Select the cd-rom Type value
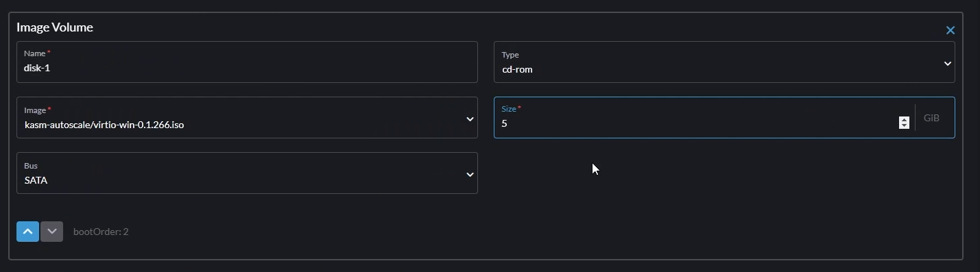 point(517,69)
